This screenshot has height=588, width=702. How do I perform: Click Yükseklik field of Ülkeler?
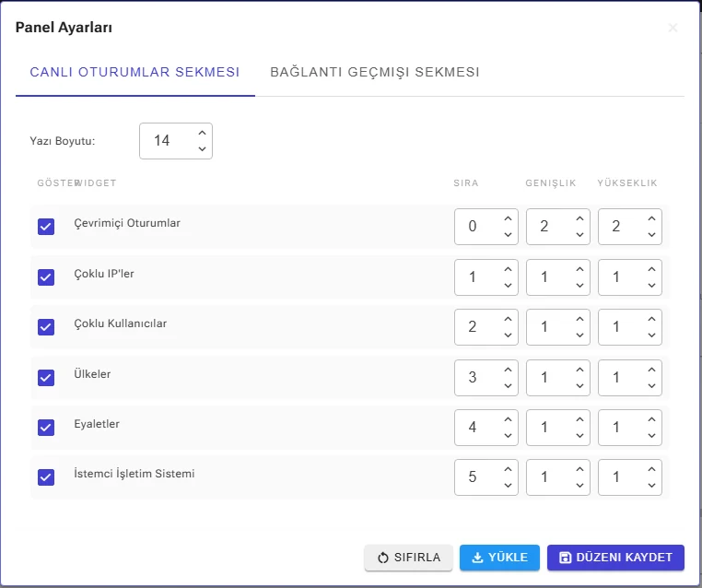coord(630,378)
